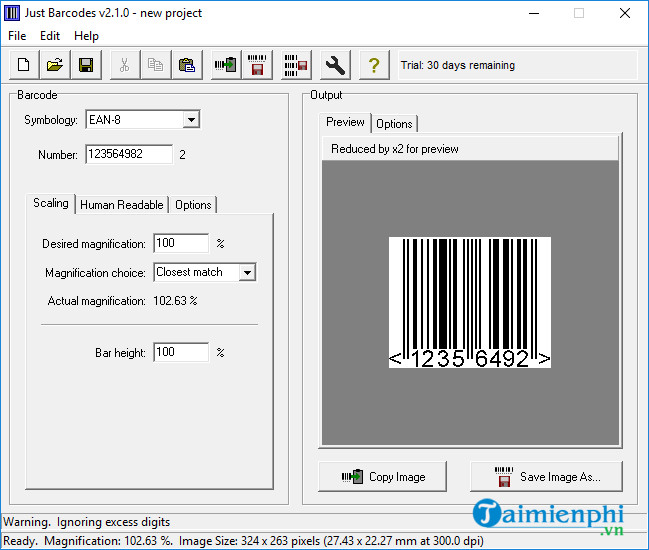This screenshot has height=550, width=649.
Task: Click the 'Reduced by x2 for preview' text
Action: point(395,149)
